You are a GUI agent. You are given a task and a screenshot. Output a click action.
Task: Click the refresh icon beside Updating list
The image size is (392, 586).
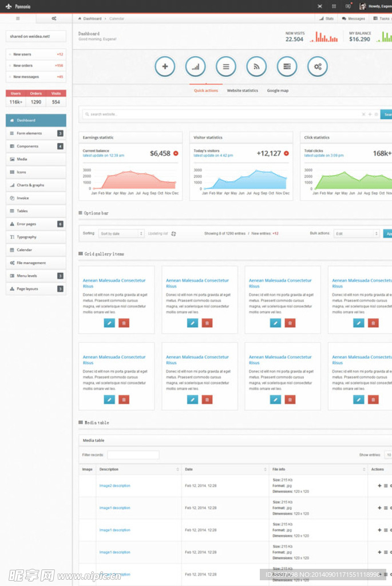(173, 233)
